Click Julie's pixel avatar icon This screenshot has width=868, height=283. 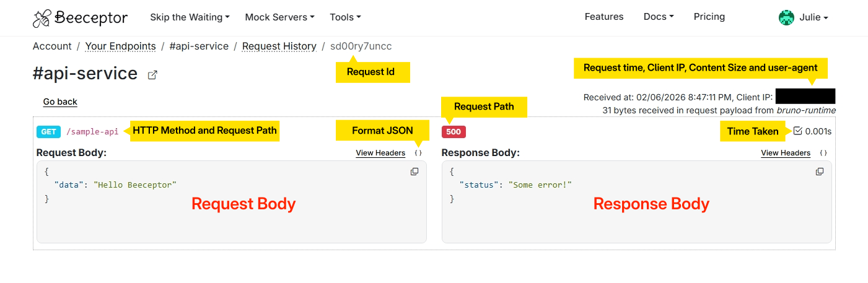click(786, 17)
